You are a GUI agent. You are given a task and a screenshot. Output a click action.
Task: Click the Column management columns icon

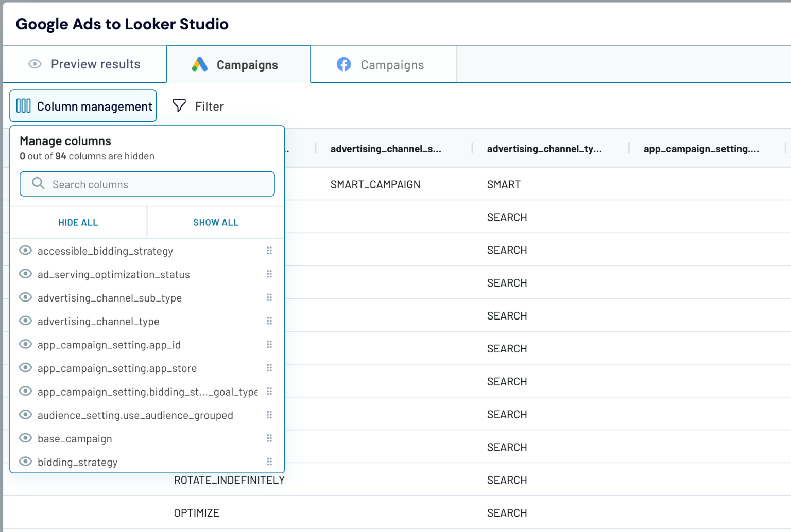click(x=24, y=105)
